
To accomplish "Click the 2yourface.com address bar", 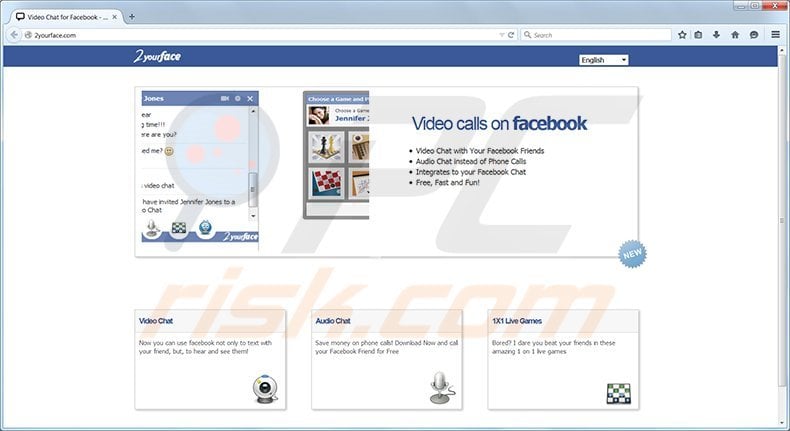I will (x=262, y=35).
